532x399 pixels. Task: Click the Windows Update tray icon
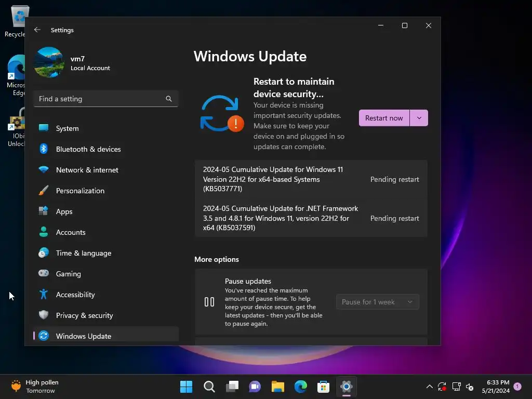[442, 387]
